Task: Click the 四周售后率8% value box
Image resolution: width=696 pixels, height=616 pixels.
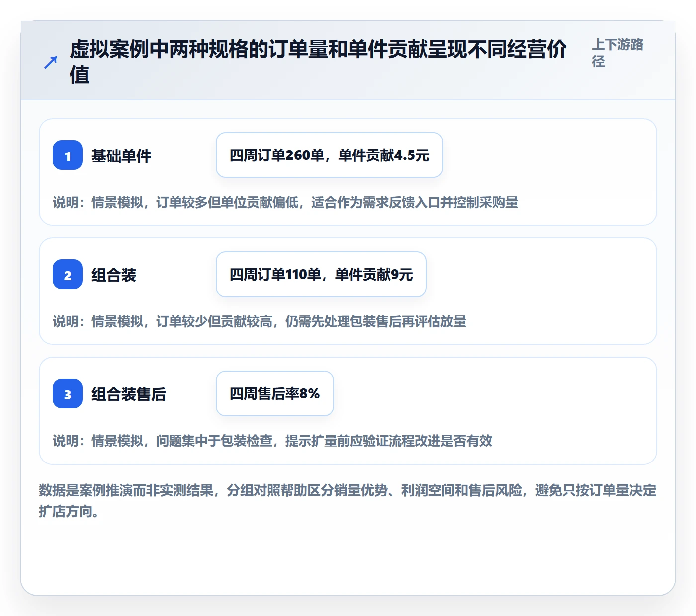Action: [275, 393]
